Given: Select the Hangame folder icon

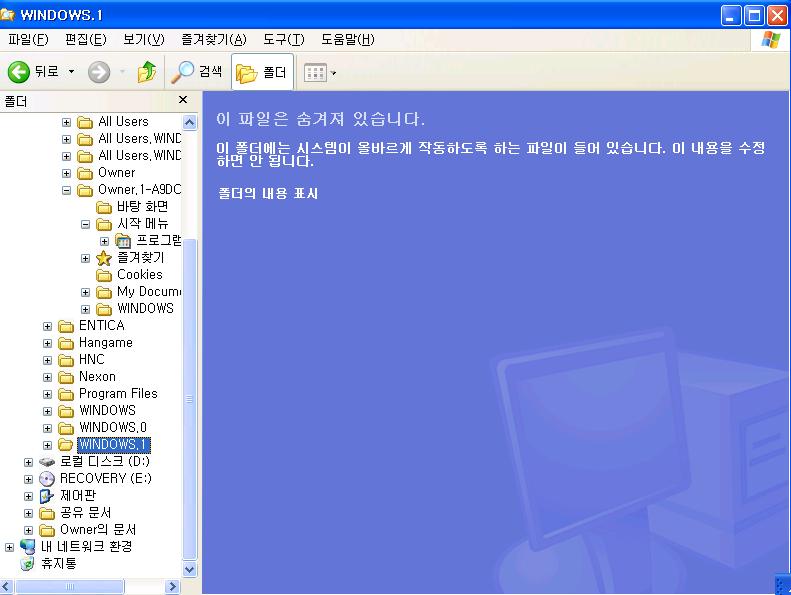Looking at the screenshot, I should [66, 343].
